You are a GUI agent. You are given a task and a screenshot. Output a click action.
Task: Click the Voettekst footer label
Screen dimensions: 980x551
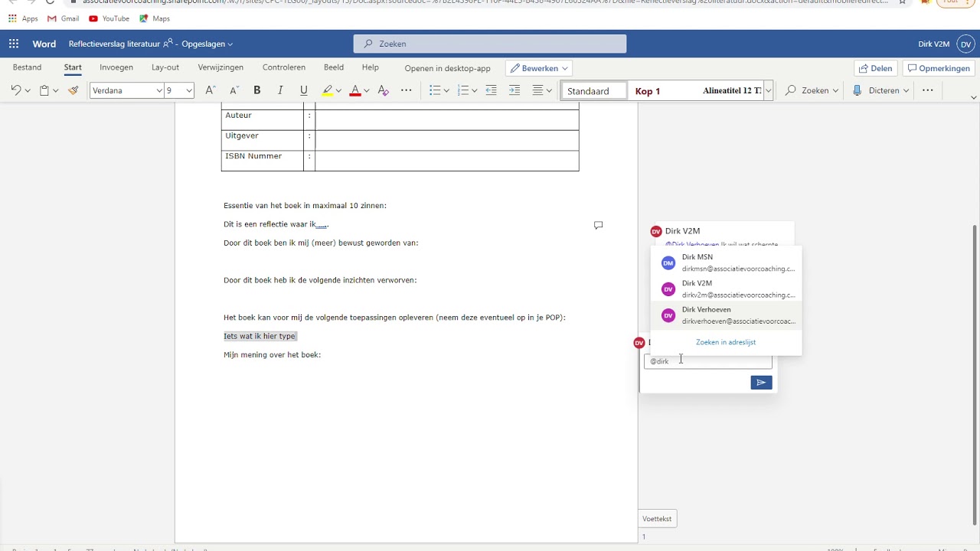[657, 519]
